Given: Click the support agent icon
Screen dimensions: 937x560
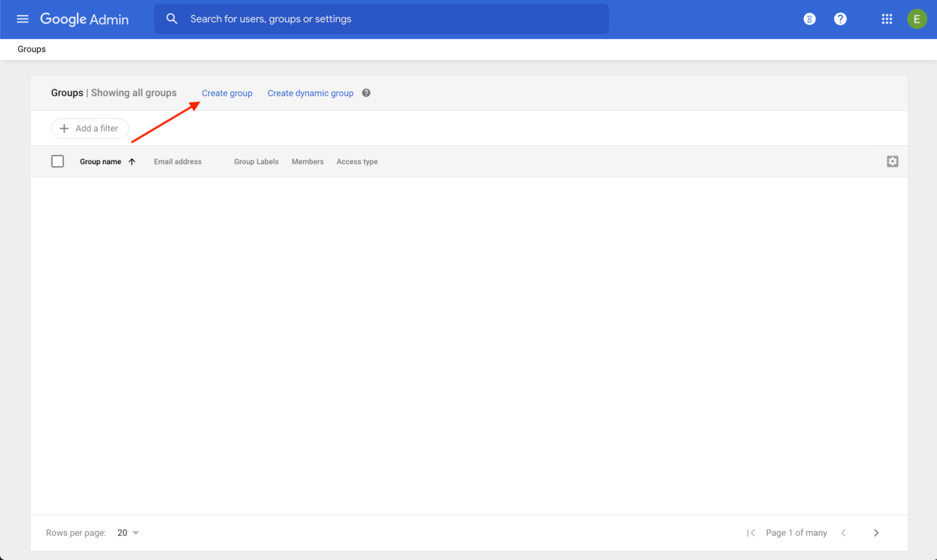Looking at the screenshot, I should (809, 19).
